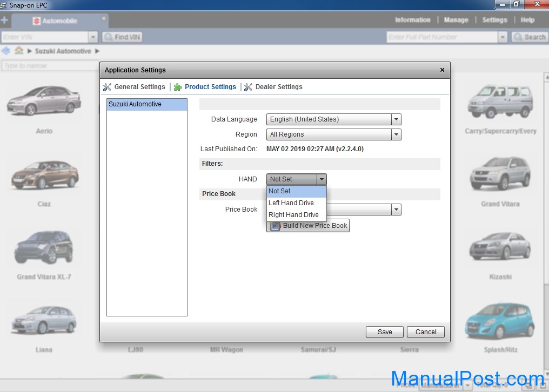Open the General Settings tab
549x392 pixels.
tap(140, 87)
